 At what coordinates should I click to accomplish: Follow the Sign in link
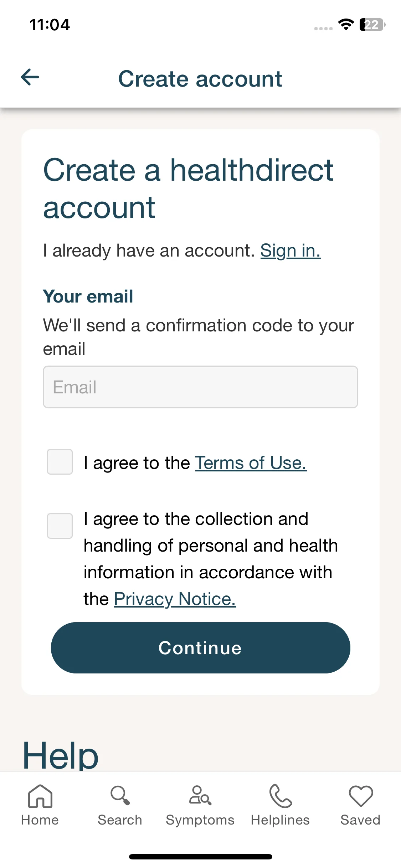tap(290, 251)
